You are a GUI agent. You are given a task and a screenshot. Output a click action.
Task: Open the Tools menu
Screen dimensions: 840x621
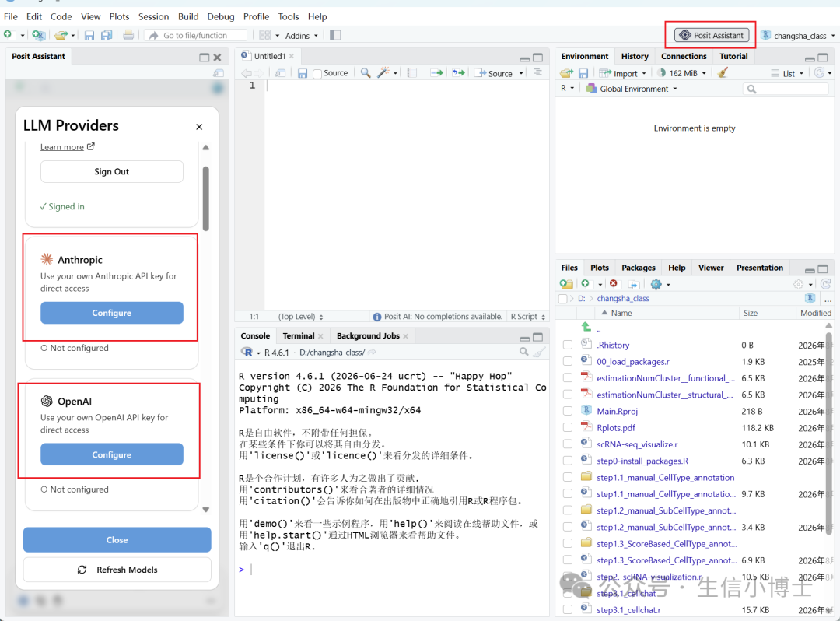(289, 16)
